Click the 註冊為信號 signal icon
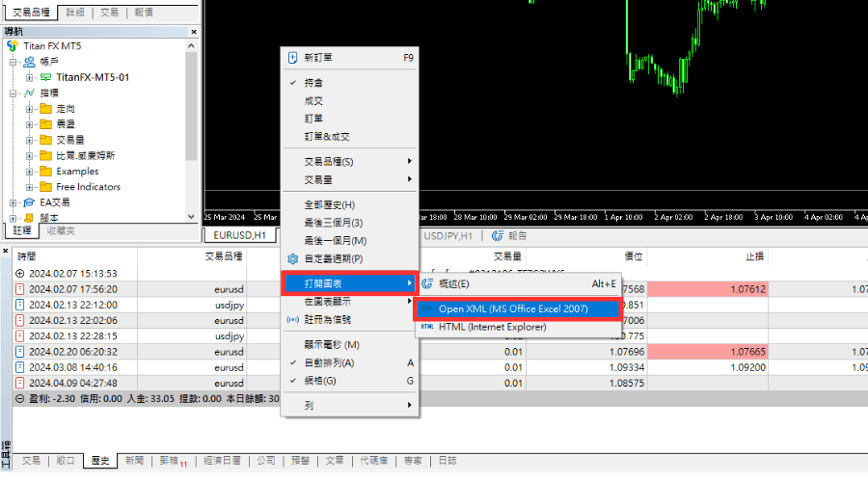Image resolution: width=868 pixels, height=482 pixels. click(293, 319)
